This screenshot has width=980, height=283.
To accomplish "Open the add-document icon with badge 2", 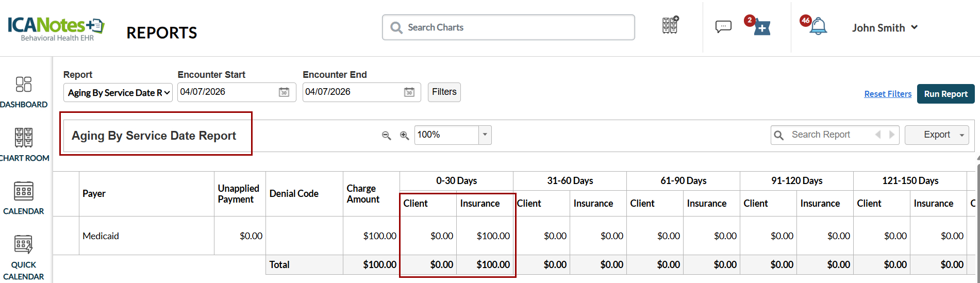I will point(761,27).
